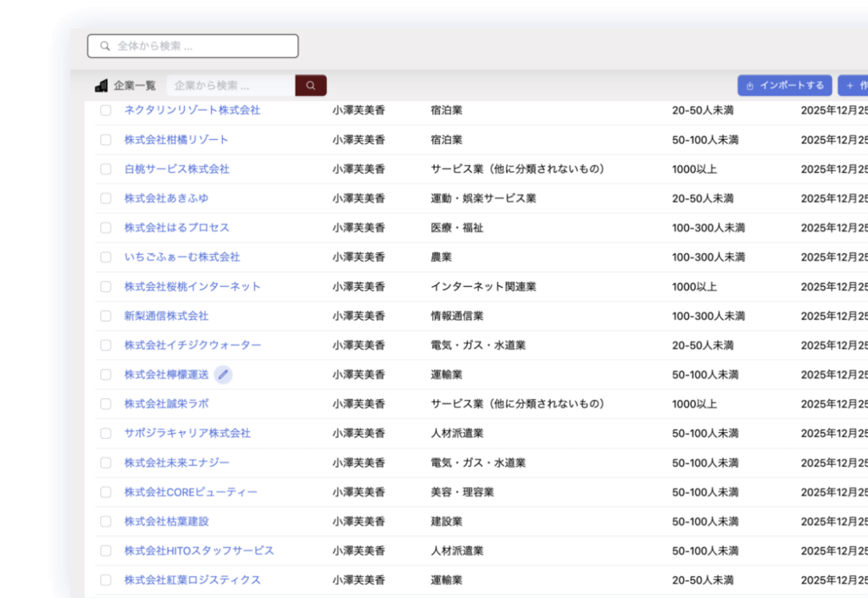Open the 株式会社桜桃インターネット link

pyautogui.click(x=192, y=286)
